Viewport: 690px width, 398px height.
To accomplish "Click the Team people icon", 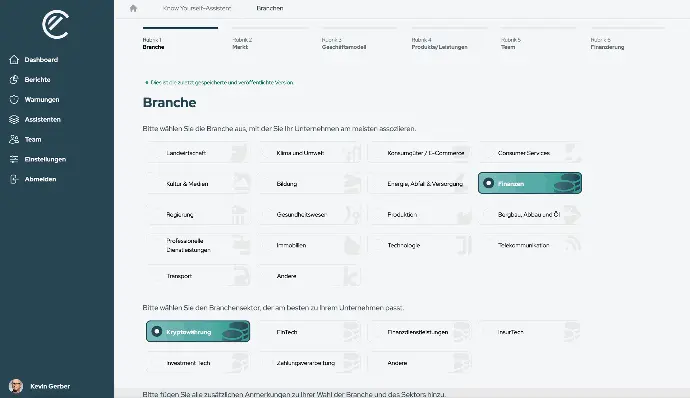I will tap(14, 139).
